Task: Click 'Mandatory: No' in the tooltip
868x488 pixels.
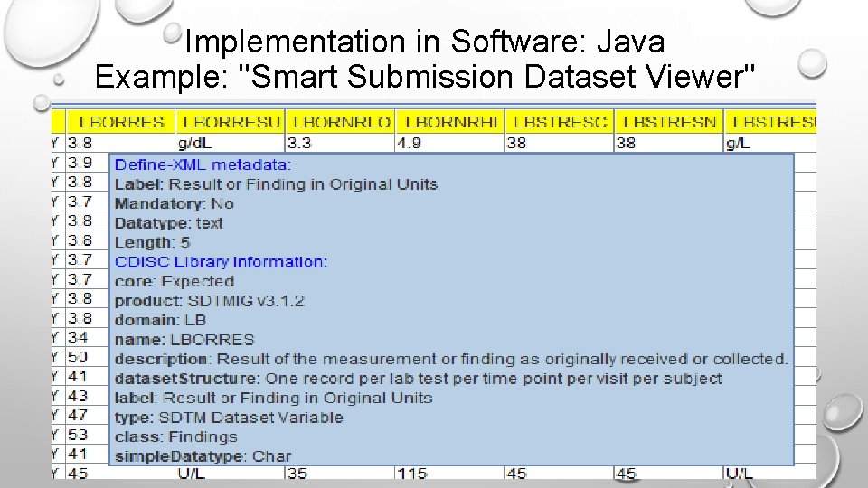Action: (x=174, y=203)
